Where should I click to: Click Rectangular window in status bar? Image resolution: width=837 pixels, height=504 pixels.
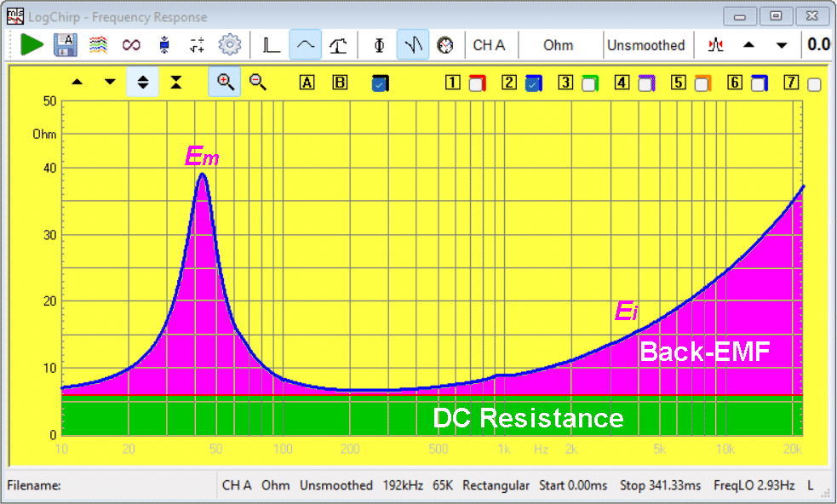click(496, 485)
